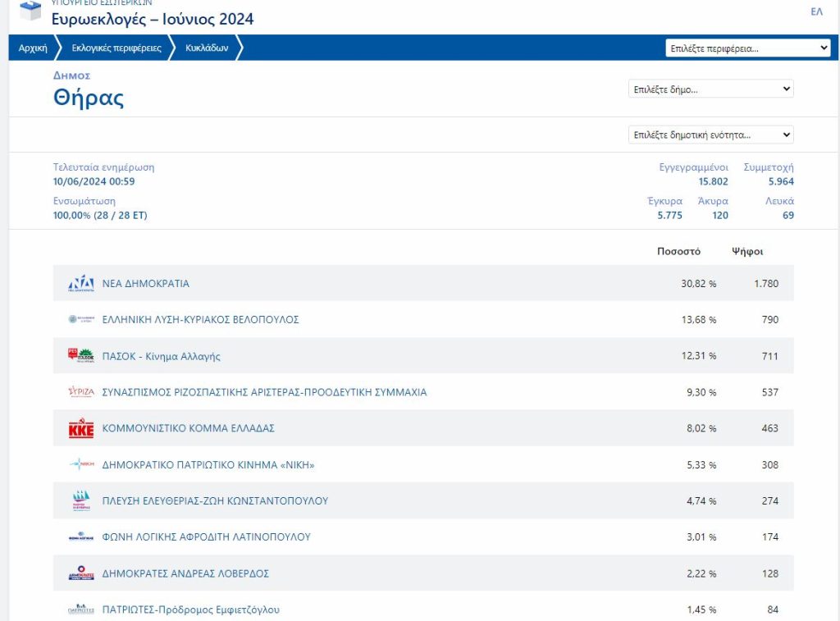Click the Ελληνική Λύση party logo
This screenshot has width=840, height=621.
tap(81, 319)
